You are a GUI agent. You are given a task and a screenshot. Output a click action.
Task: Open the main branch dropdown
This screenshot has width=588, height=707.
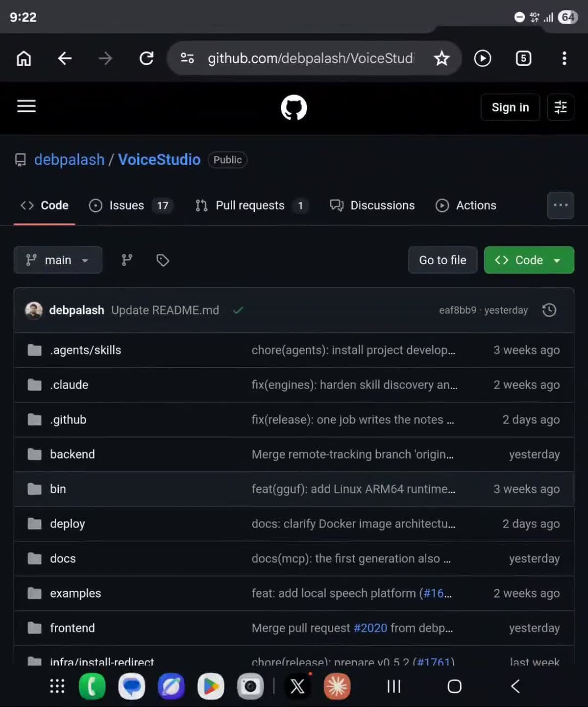(58, 260)
